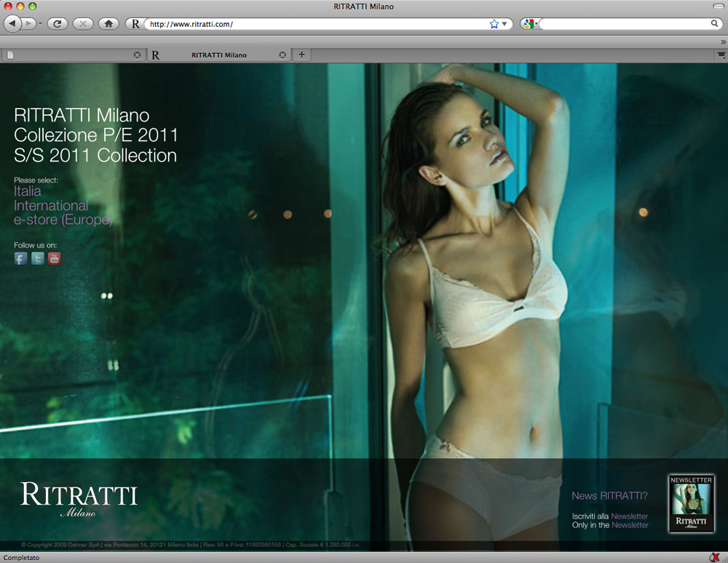The height and width of the screenshot is (563, 728).
Task: Click the R site identity icon in address bar
Action: pyautogui.click(x=135, y=24)
